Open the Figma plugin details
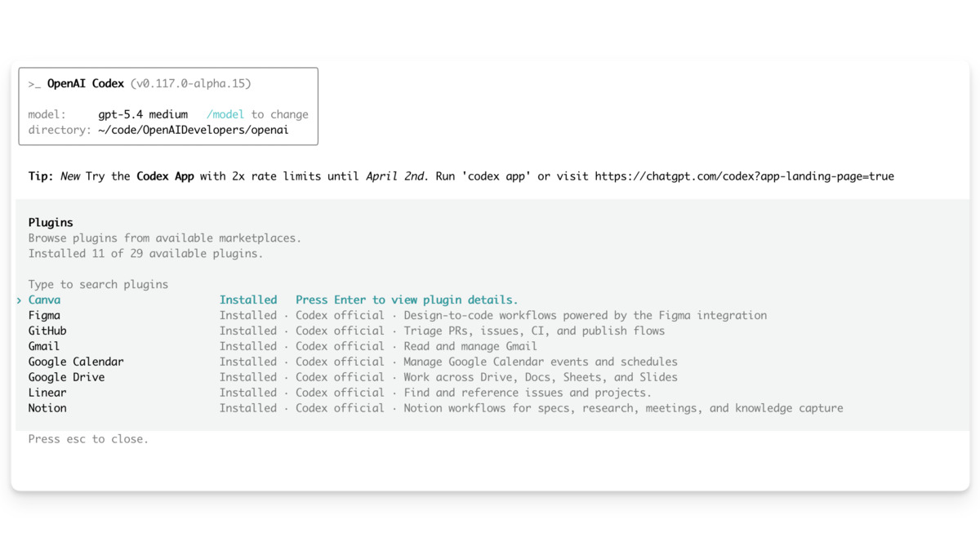The width and height of the screenshot is (980, 551). pos(44,315)
